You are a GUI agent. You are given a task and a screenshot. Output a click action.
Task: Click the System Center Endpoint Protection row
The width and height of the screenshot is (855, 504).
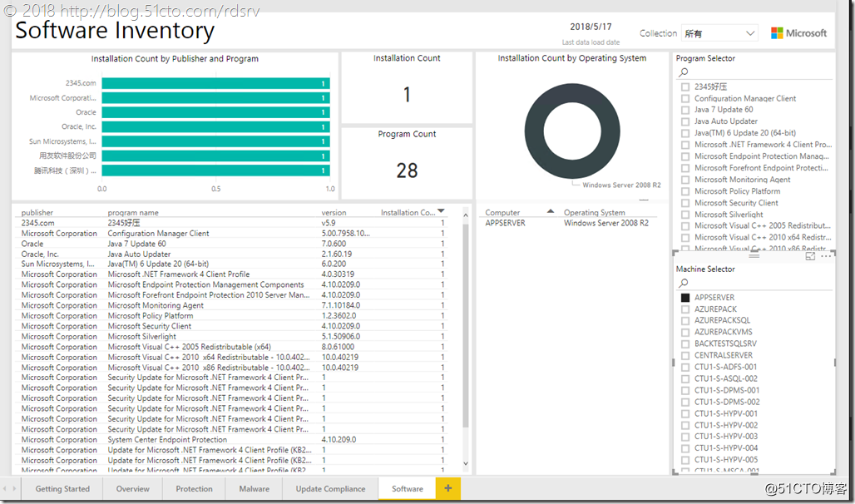[x=234, y=440]
